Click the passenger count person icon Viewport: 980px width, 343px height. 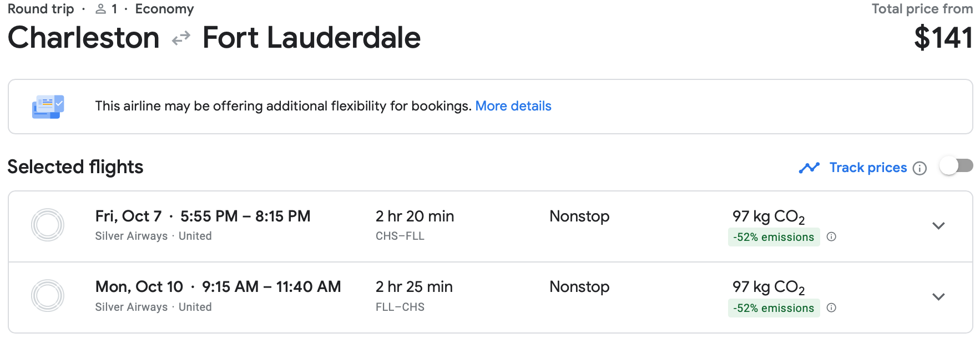point(100,9)
